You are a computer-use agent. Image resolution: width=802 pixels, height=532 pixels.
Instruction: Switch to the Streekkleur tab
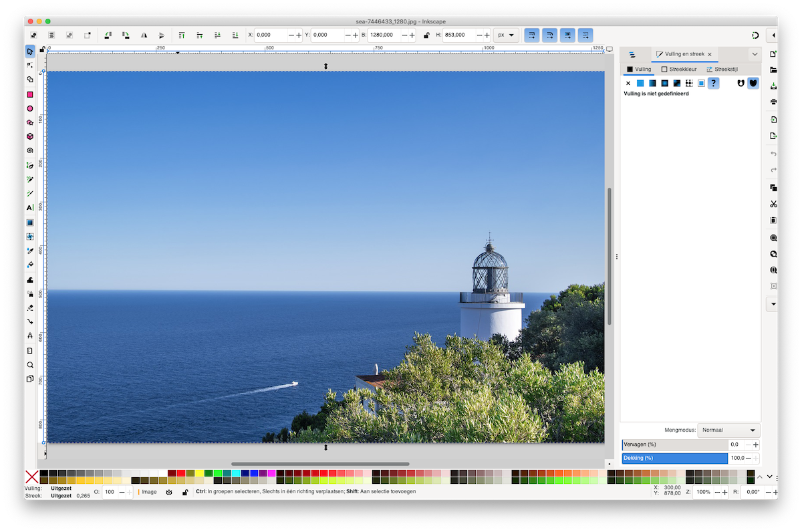tap(679, 69)
